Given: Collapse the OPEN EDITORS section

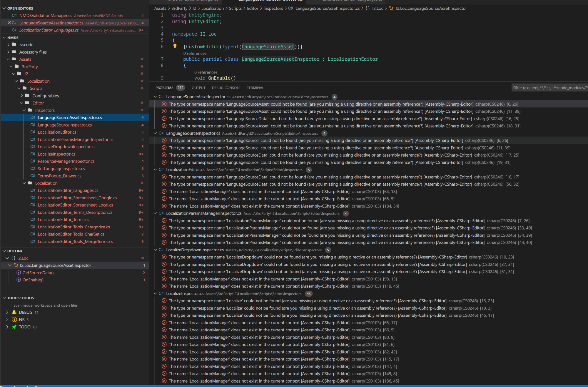Looking at the screenshot, I should point(4,8).
